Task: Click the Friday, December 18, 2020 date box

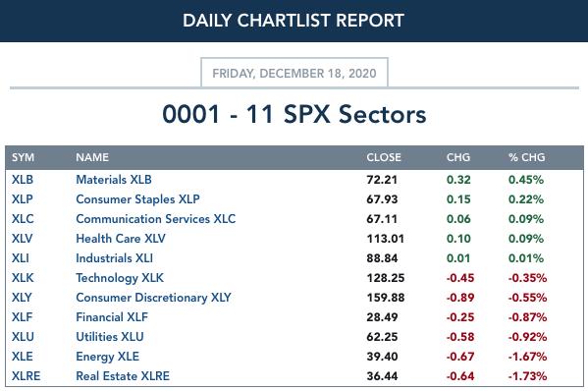Action: point(294,73)
